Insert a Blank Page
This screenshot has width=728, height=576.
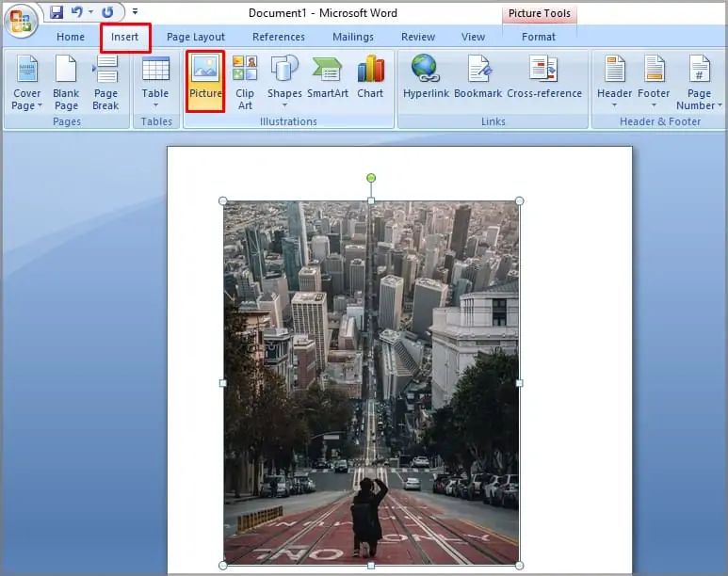tap(66, 82)
